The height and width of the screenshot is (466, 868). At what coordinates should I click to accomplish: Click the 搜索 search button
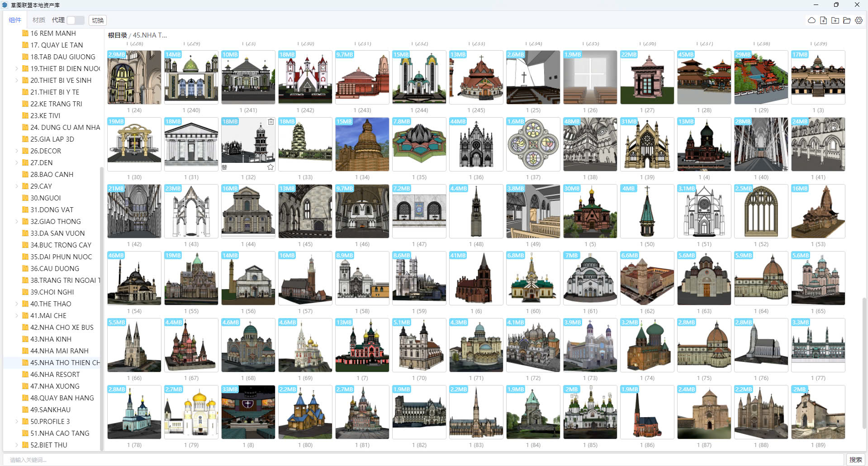pos(855,460)
